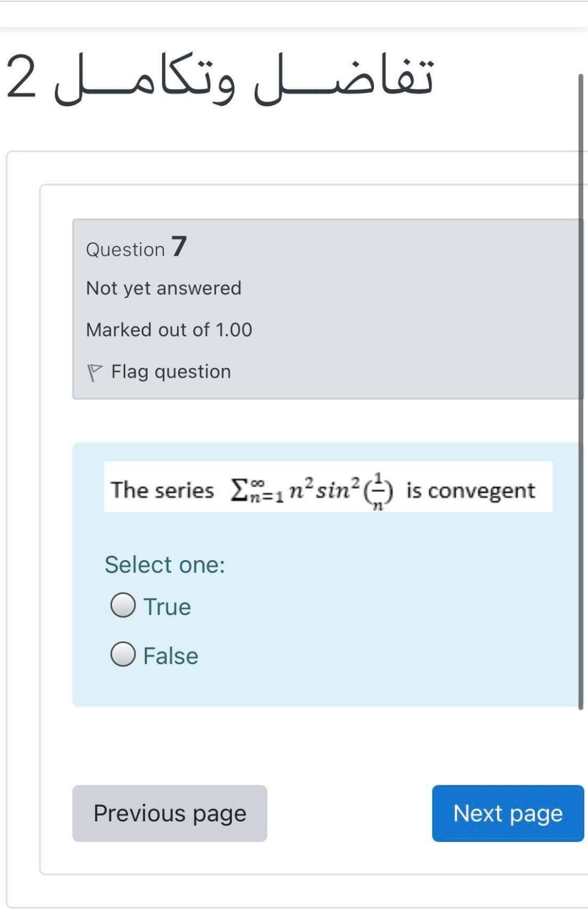Click the word "Question" in the info box
The width and height of the screenshot is (588, 909).
125,249
